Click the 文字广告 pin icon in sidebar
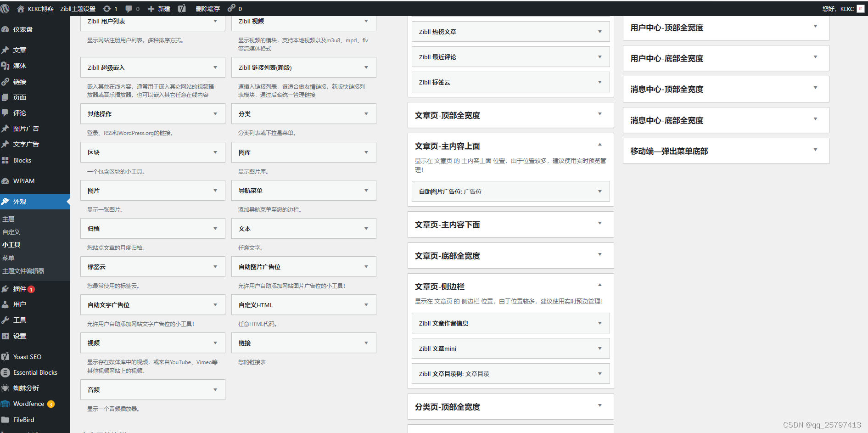The height and width of the screenshot is (433, 868). point(5,144)
